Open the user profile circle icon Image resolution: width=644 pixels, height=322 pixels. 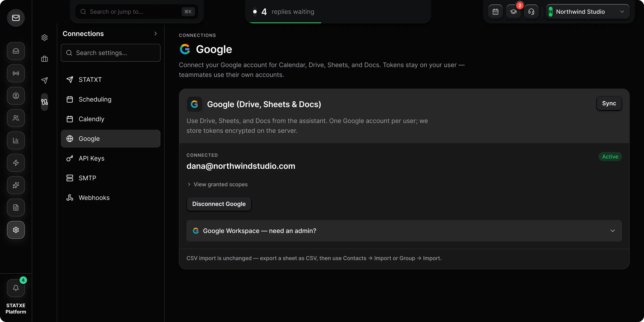16,96
